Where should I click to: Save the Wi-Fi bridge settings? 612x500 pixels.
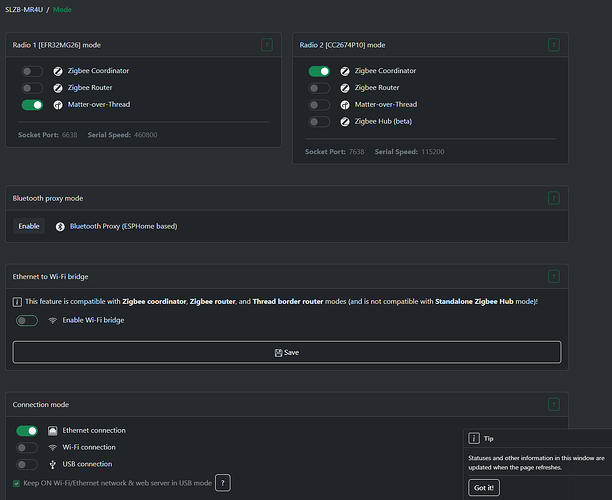pos(286,352)
